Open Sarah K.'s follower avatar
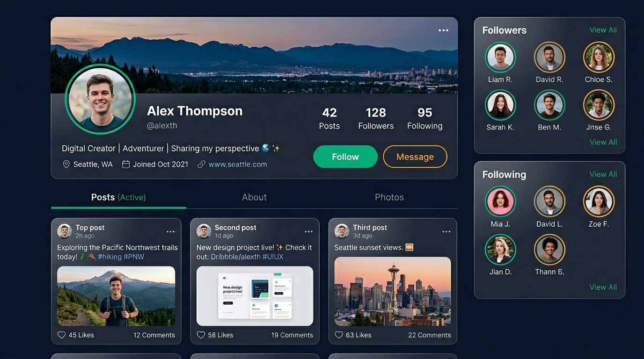 500,105
